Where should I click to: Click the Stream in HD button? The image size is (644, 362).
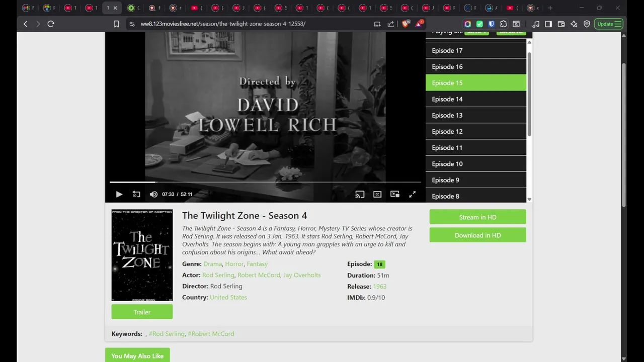(477, 217)
